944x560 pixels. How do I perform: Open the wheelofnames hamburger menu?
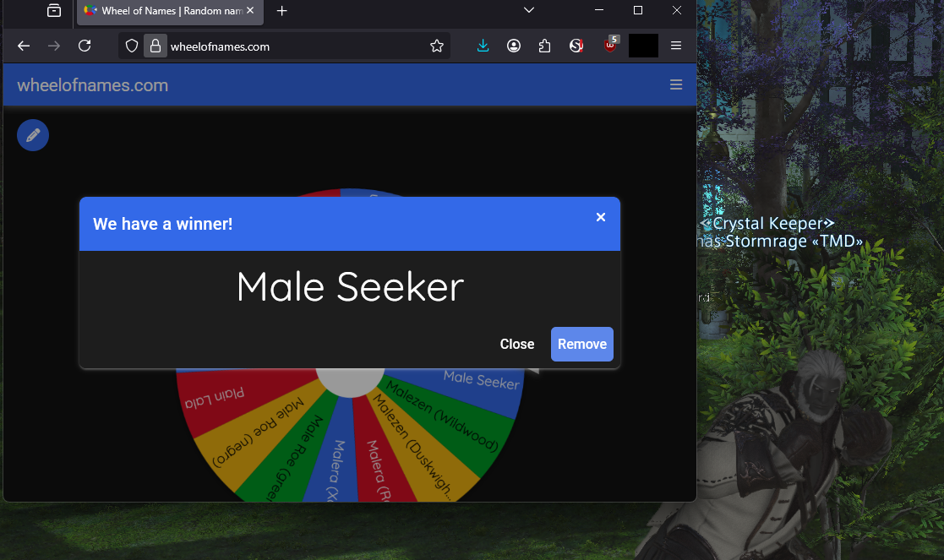(676, 84)
